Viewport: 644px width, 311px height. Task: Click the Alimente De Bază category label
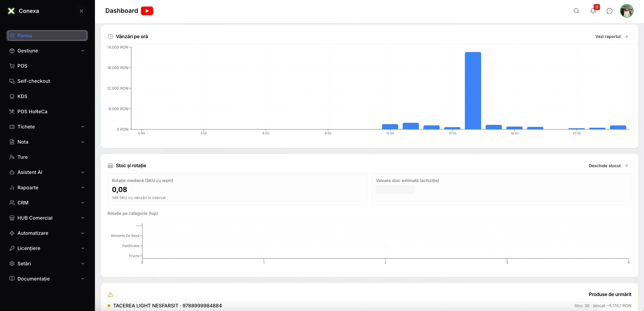(x=125, y=236)
